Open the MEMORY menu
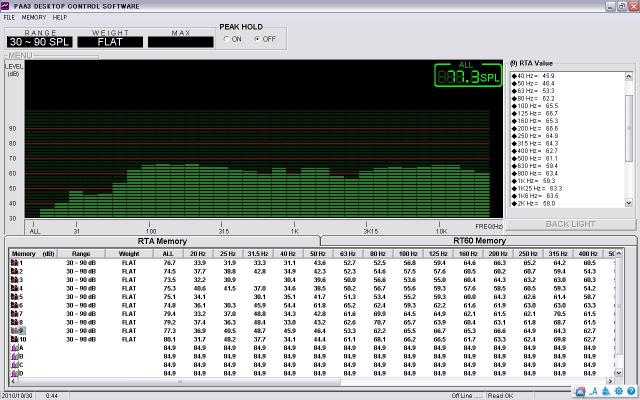The width and height of the screenshot is (640, 400). pos(33,18)
